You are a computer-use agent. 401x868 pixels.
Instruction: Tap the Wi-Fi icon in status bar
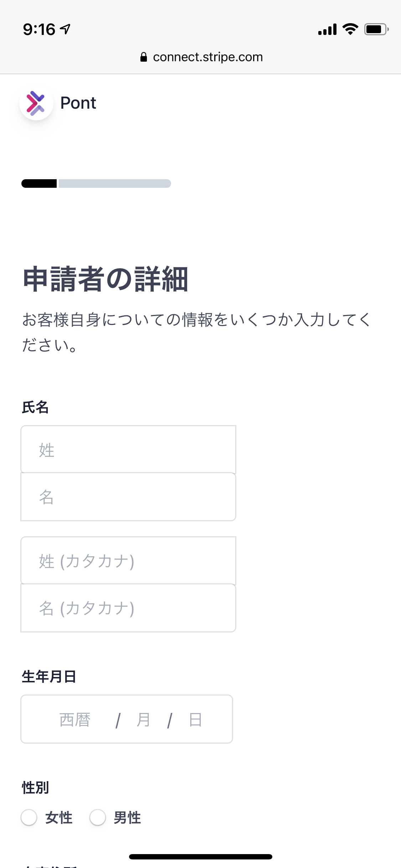[350, 29]
